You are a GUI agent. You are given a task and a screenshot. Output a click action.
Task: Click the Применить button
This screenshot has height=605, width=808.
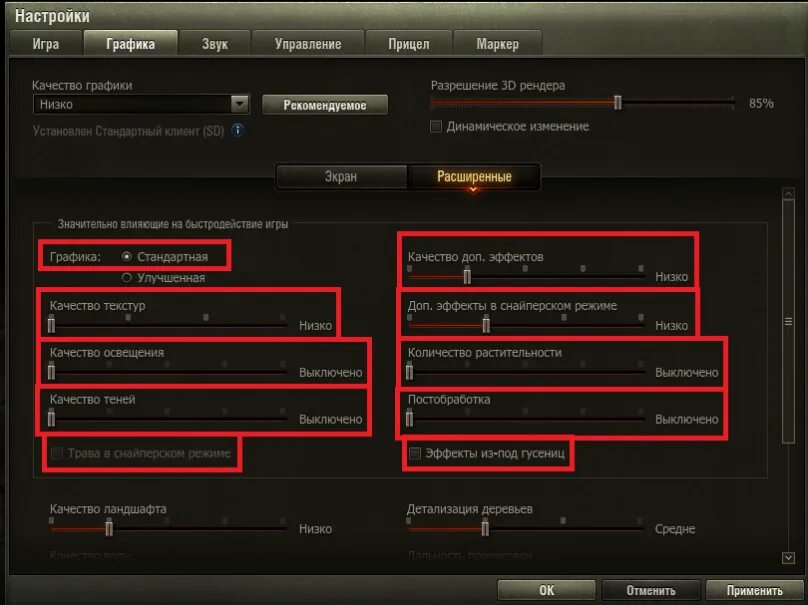pos(754,591)
